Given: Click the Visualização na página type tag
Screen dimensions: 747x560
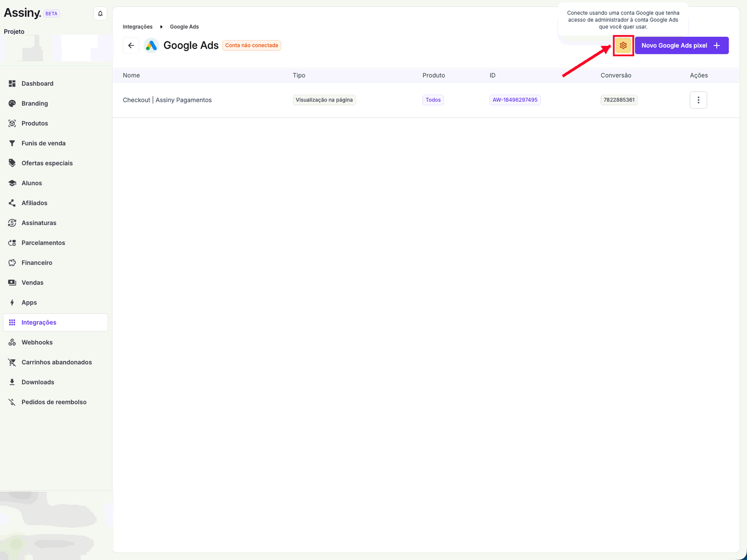Looking at the screenshot, I should tap(324, 100).
